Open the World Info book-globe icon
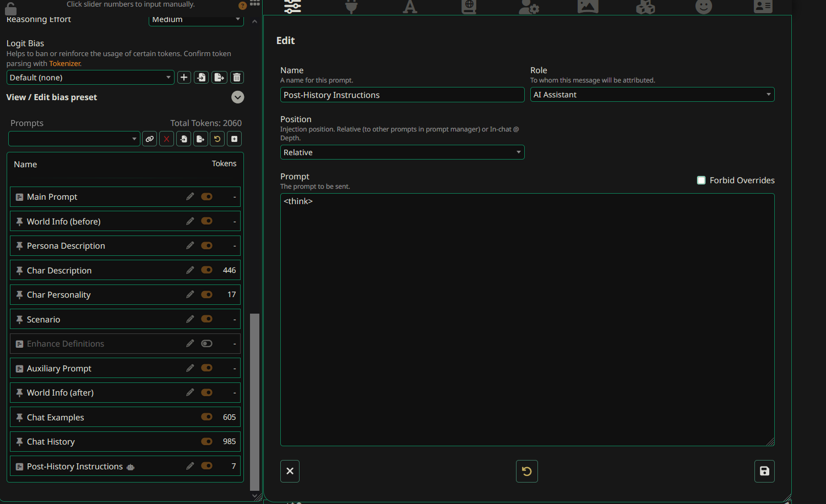The width and height of the screenshot is (826, 504). point(469,7)
